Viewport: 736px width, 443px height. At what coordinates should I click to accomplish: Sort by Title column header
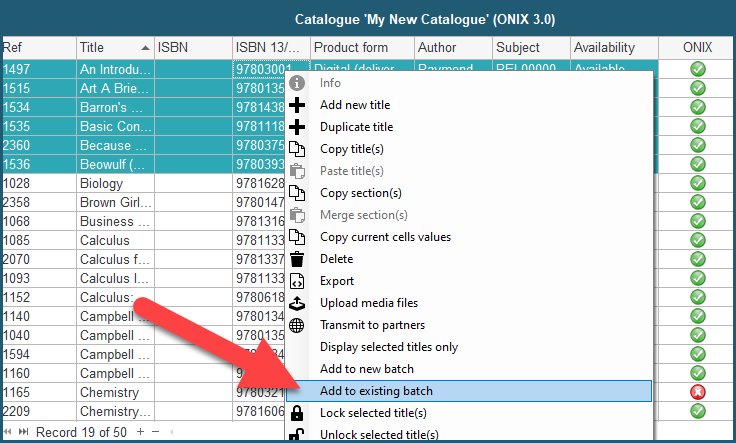point(115,47)
